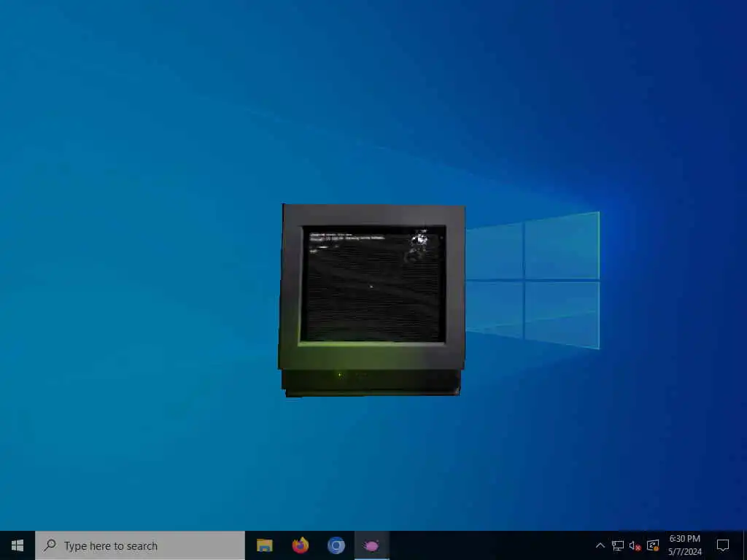The image size is (747, 560).
Task: Launch Firefox from the taskbar
Action: (300, 545)
